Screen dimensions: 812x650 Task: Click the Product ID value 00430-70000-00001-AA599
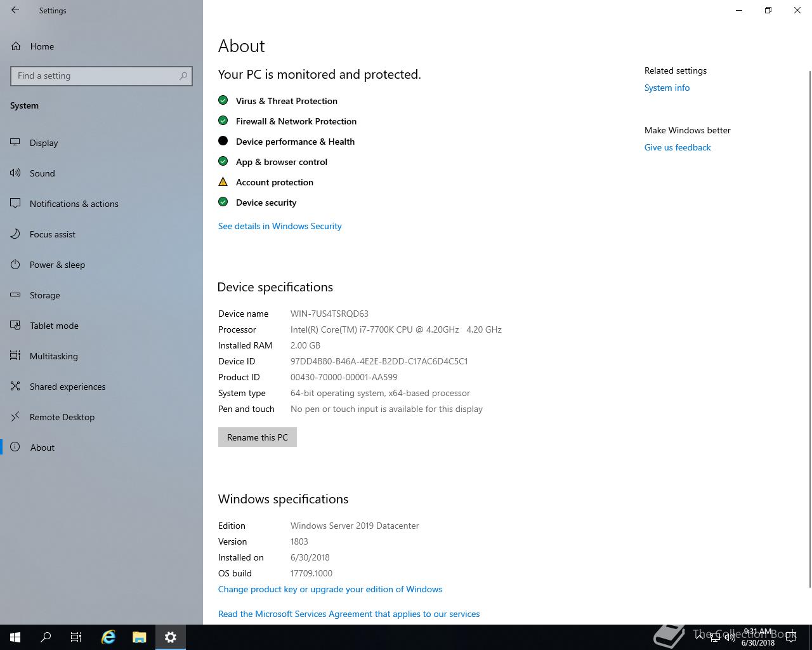pyautogui.click(x=344, y=377)
